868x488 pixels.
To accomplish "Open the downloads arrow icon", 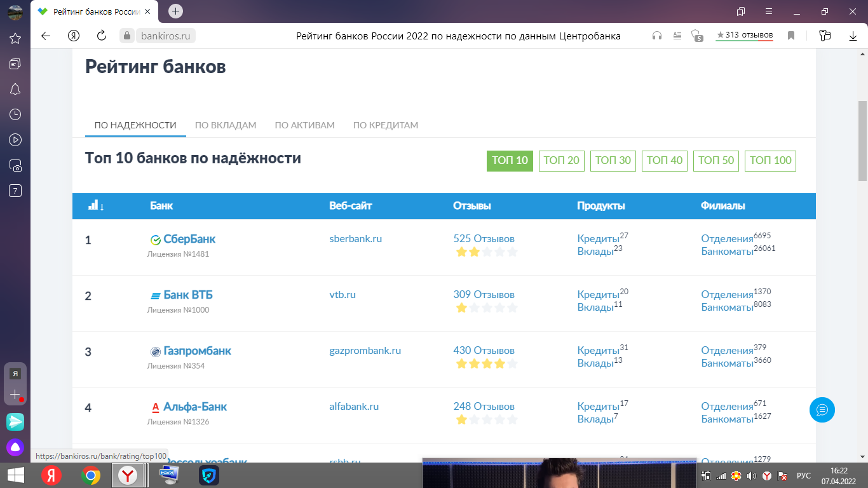I will [853, 36].
